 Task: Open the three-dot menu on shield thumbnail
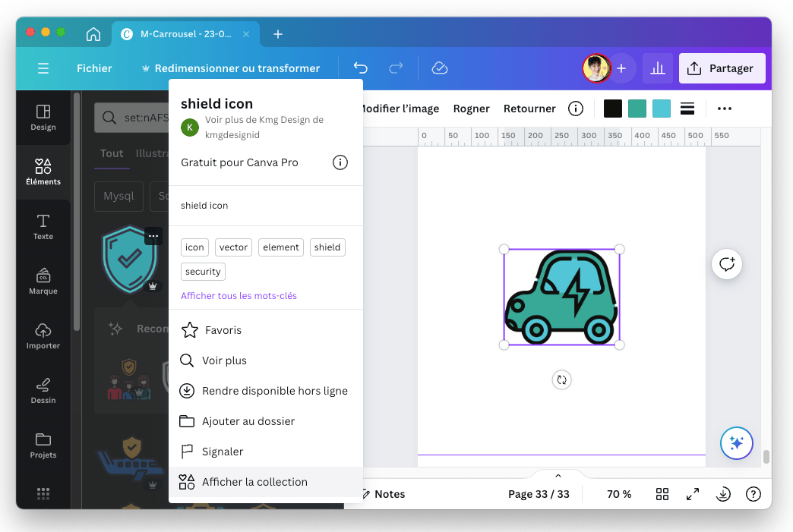(x=153, y=236)
